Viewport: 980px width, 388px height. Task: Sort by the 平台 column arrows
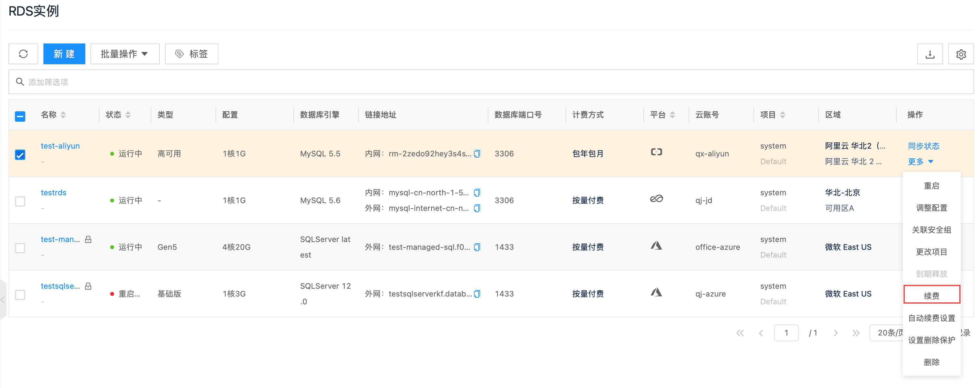(x=672, y=115)
